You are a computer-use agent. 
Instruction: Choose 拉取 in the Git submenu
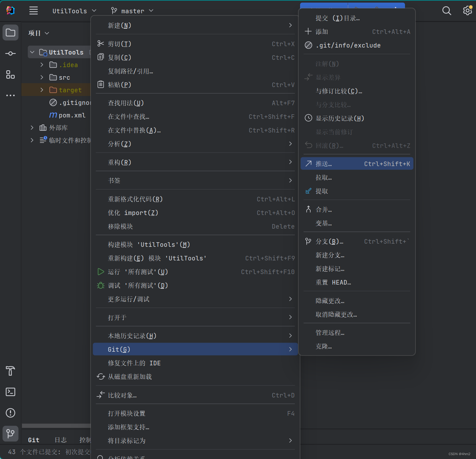coord(357,177)
